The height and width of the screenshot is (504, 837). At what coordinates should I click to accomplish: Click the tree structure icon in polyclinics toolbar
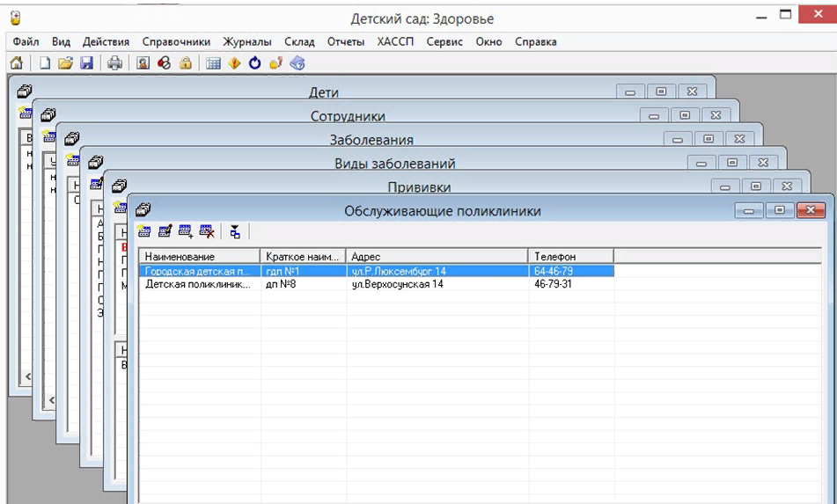click(235, 231)
